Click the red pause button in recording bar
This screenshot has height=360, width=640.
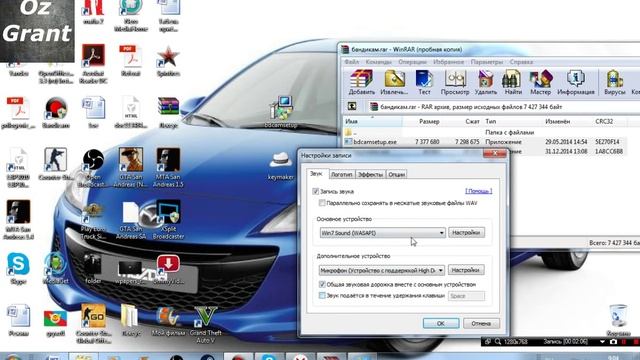click(x=624, y=342)
